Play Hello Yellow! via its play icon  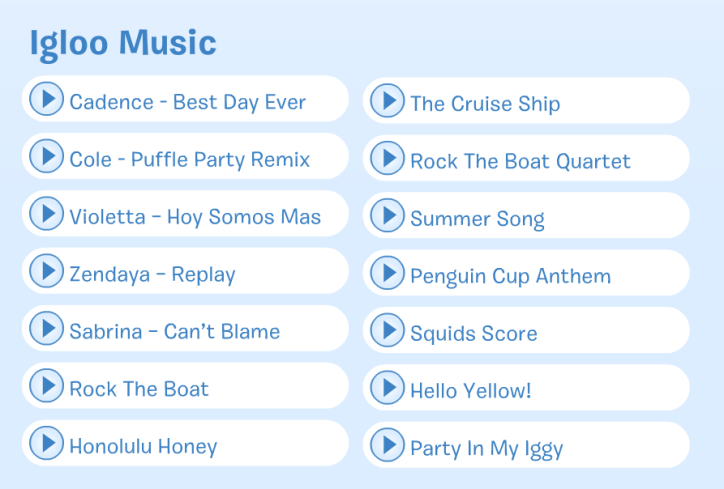pyautogui.click(x=387, y=388)
